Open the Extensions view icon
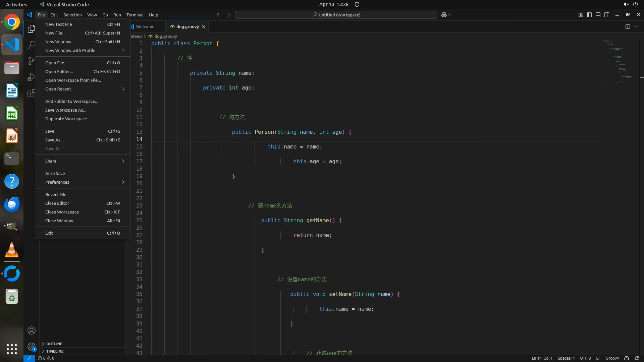 (x=31, y=93)
